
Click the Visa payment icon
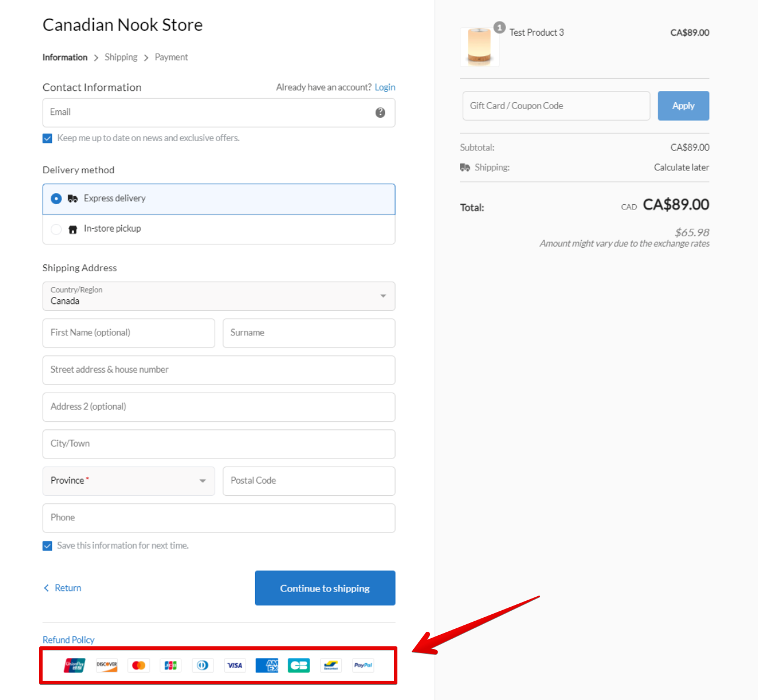point(235,665)
